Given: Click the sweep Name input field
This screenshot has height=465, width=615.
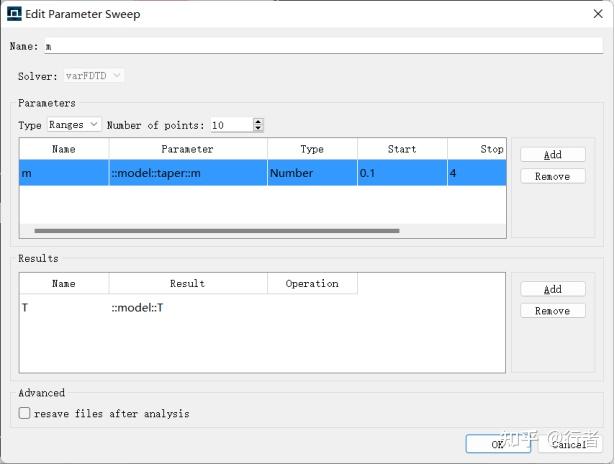Looking at the screenshot, I should coord(320,46).
